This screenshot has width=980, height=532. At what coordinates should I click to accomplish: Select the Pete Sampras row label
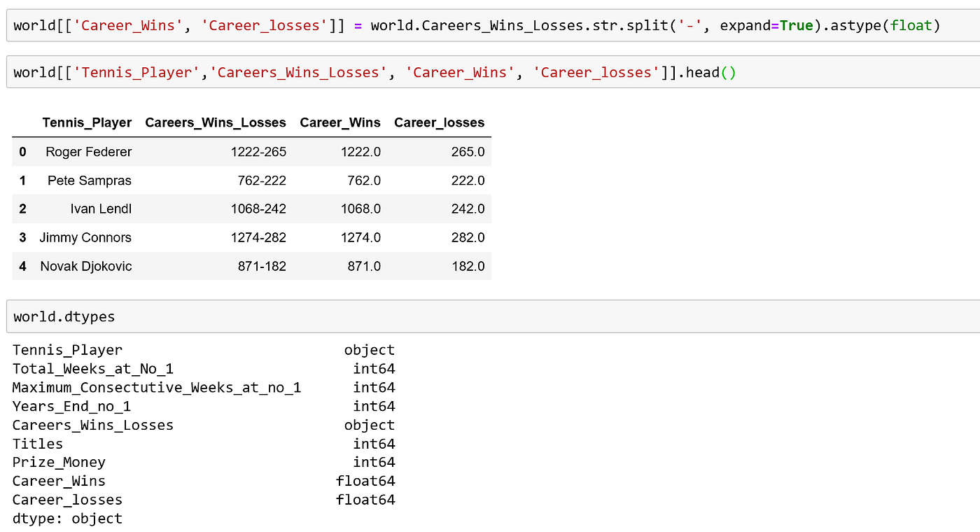pos(89,181)
